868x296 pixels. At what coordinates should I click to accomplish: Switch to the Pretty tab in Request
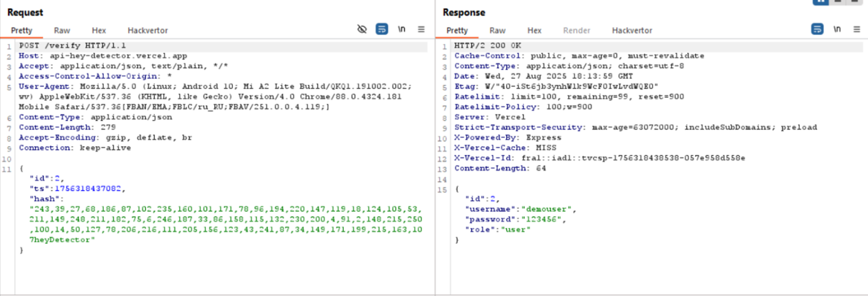click(x=21, y=30)
